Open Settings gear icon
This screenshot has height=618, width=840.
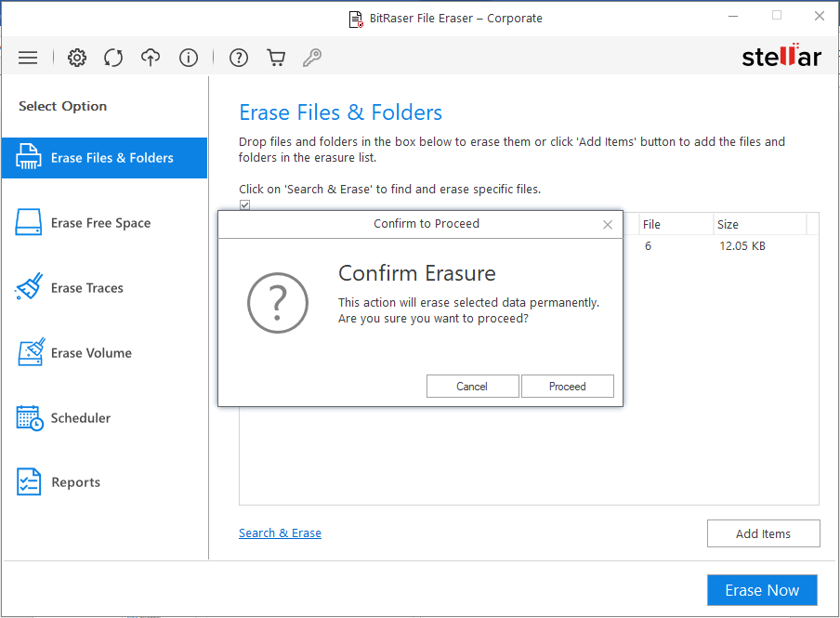(x=77, y=58)
